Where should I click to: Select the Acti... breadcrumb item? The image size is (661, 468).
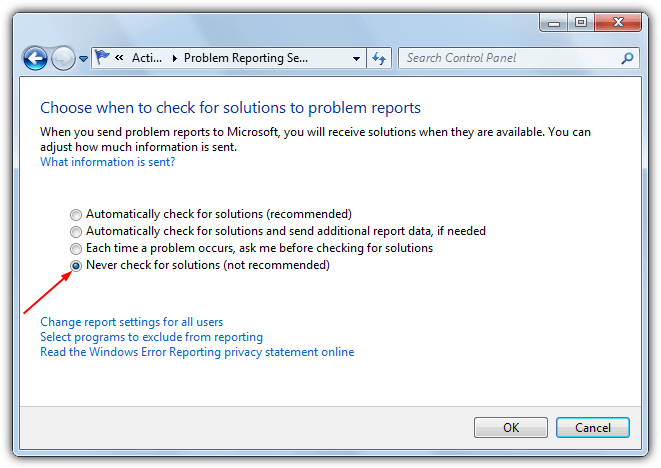pos(147,58)
